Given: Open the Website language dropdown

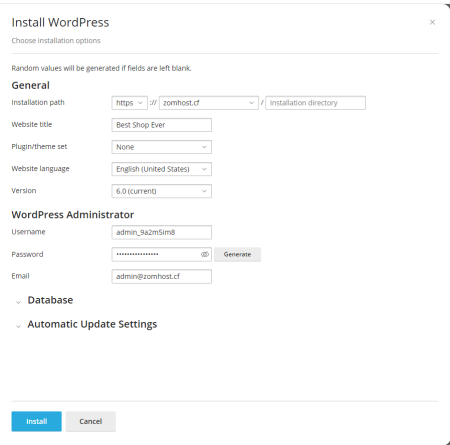Looking at the screenshot, I should (162, 169).
